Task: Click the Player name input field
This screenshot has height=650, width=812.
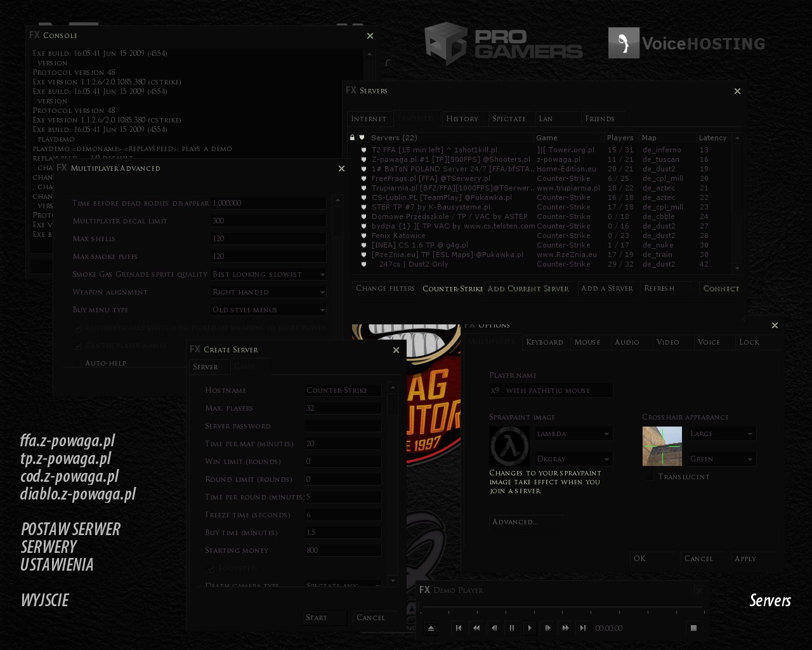Action: 551,390
